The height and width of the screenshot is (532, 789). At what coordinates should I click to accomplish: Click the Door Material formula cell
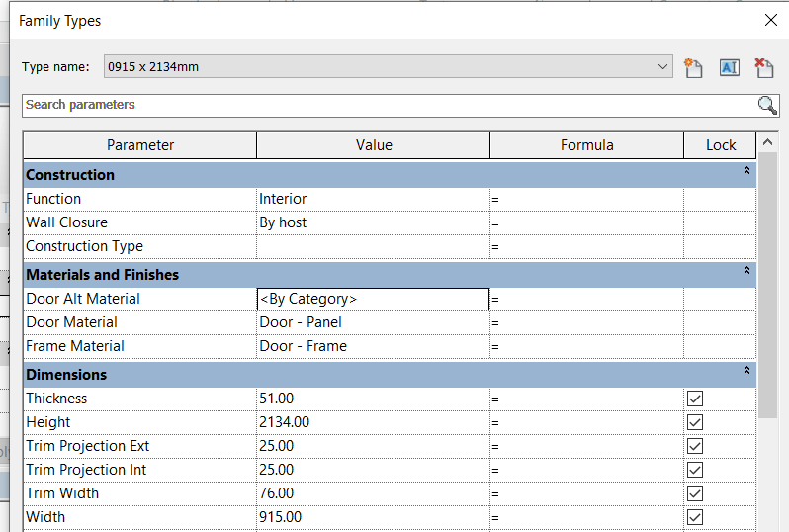coord(586,322)
